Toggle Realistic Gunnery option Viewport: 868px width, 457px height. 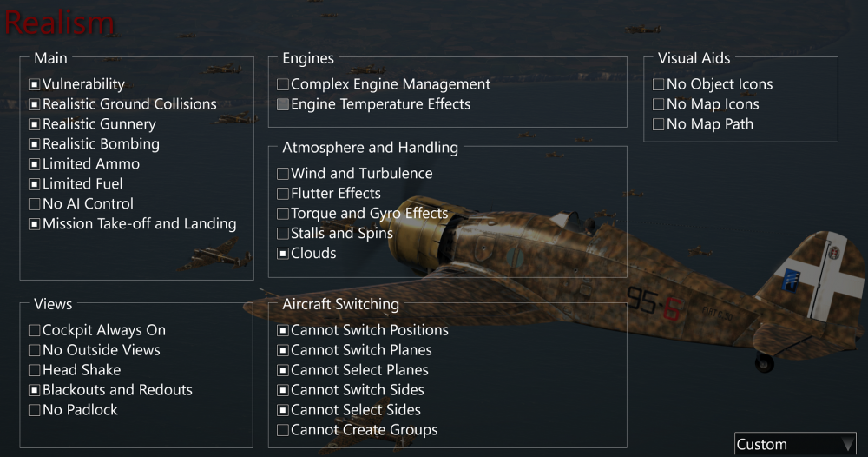click(x=35, y=124)
